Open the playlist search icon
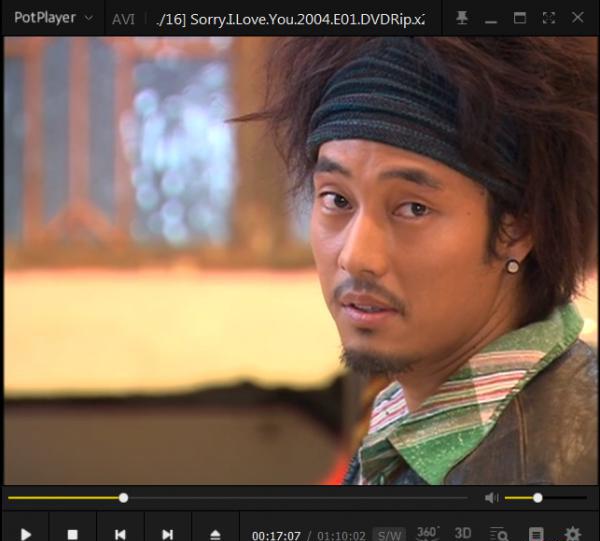This screenshot has height=541, width=600. point(499,534)
